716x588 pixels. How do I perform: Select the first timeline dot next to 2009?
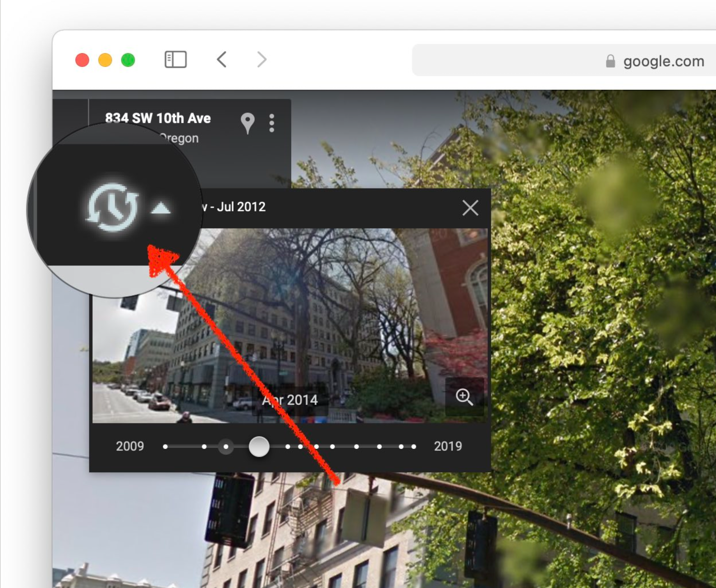pos(165,447)
